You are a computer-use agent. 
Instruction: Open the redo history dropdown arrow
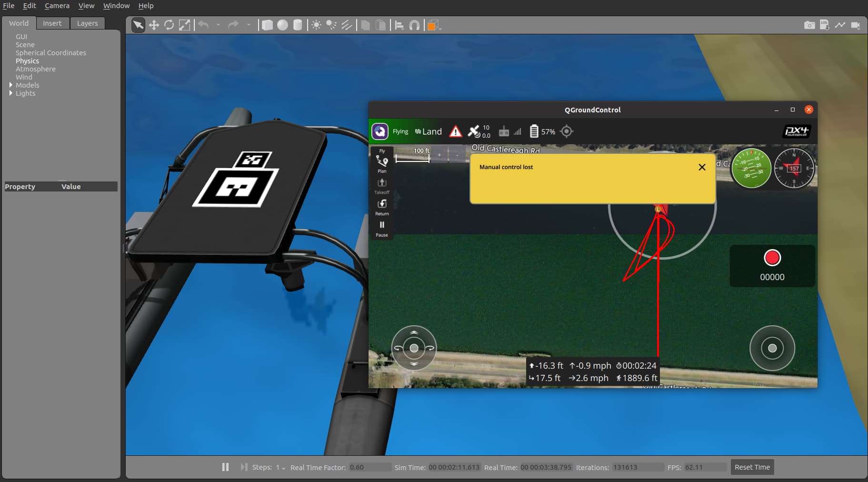[249, 25]
